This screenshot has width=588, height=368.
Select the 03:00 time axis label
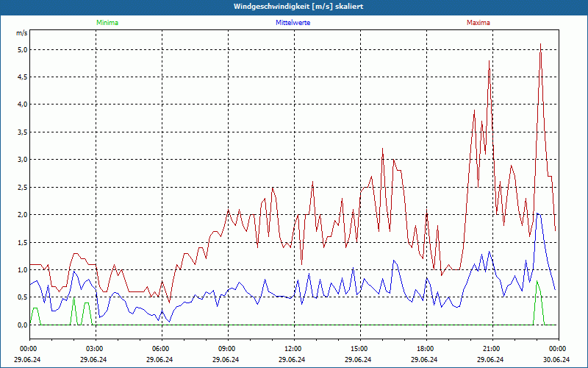tap(95, 348)
